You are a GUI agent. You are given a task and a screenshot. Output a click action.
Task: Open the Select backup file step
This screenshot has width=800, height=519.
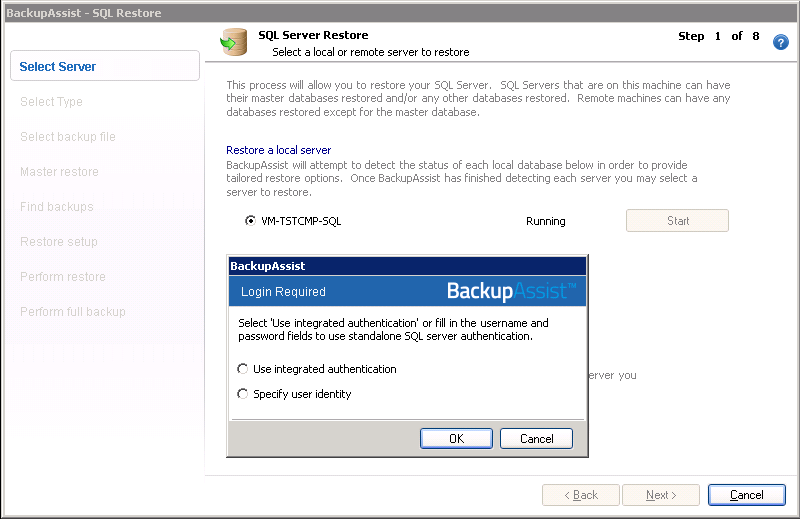pyautogui.click(x=68, y=137)
